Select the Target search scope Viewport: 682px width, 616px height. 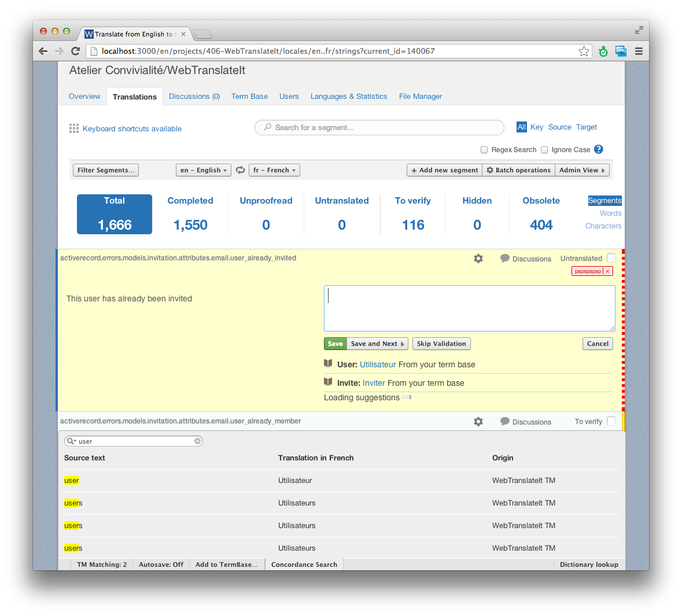[587, 127]
